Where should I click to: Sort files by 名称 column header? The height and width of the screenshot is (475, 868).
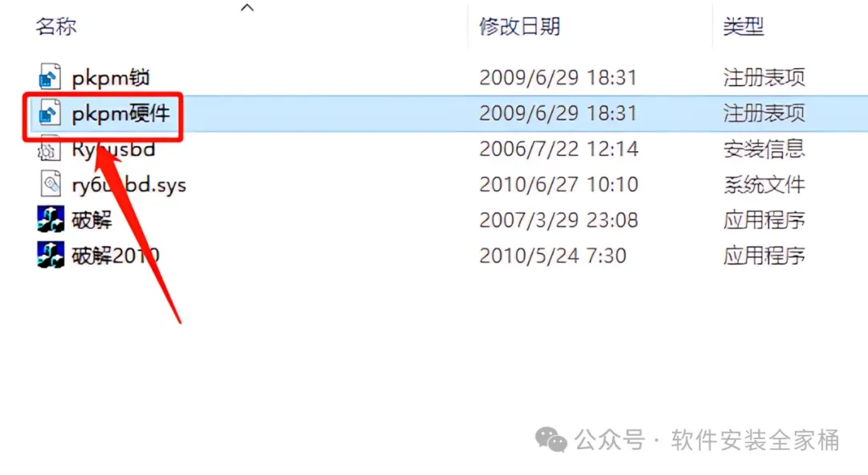(56, 26)
